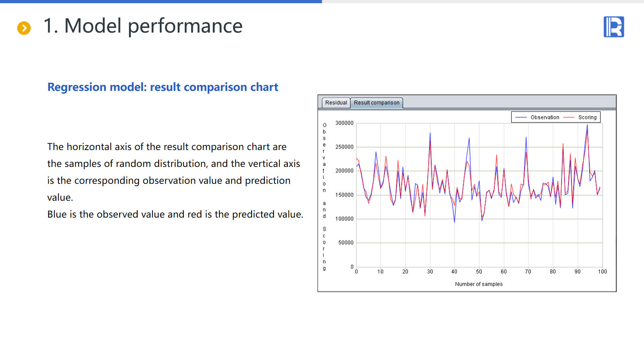Click the vertical 'Observation and Scoring' axis title

point(324,196)
